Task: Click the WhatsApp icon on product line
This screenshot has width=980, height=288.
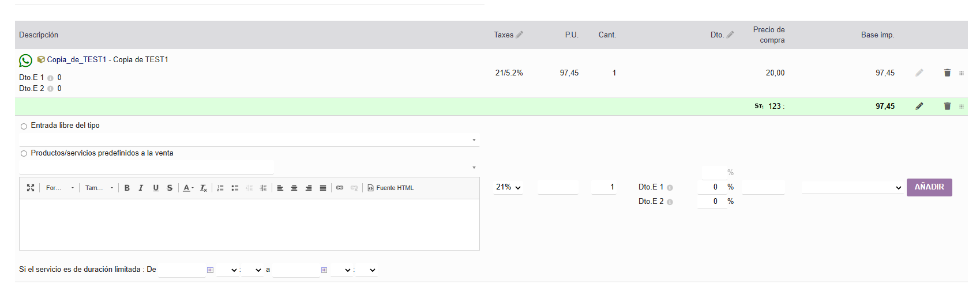Action: pyautogui.click(x=25, y=60)
